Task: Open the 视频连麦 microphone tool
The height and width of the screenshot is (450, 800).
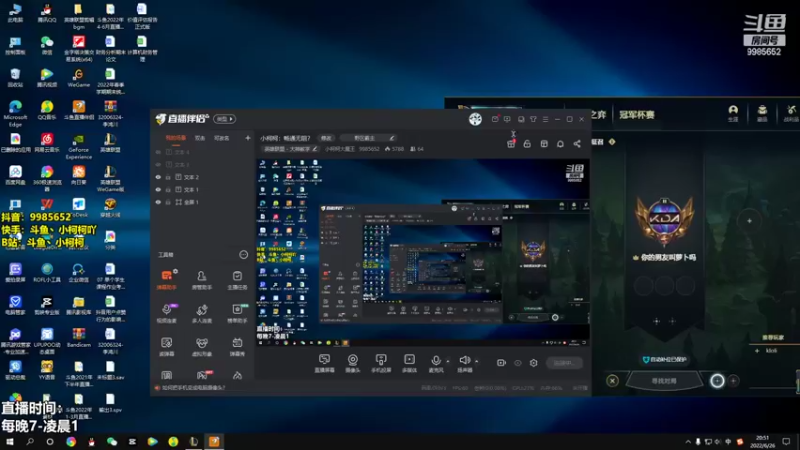Action: tap(167, 313)
